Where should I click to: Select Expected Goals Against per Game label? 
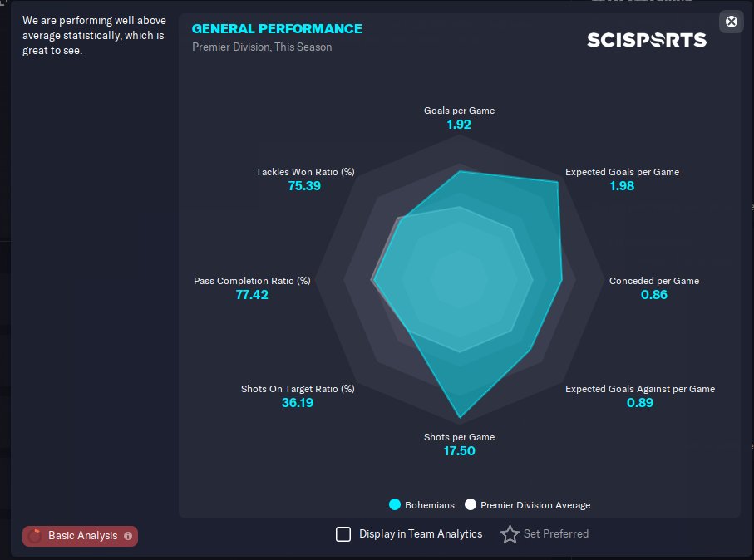tap(640, 389)
